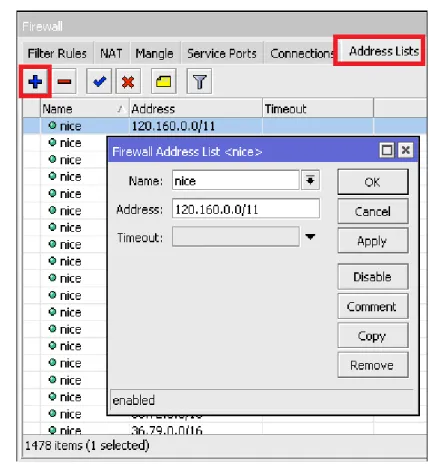Expand the Timeout field arrow

[310, 237]
